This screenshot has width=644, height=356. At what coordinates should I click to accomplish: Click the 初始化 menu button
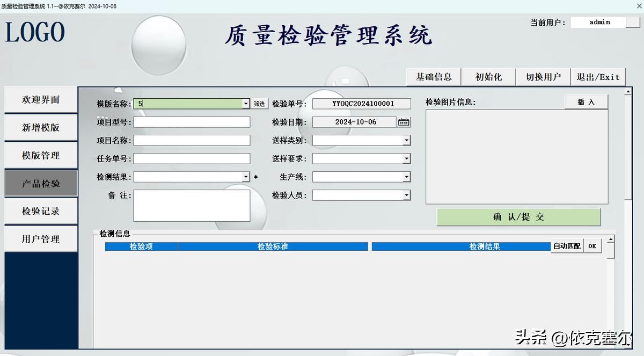tap(488, 77)
